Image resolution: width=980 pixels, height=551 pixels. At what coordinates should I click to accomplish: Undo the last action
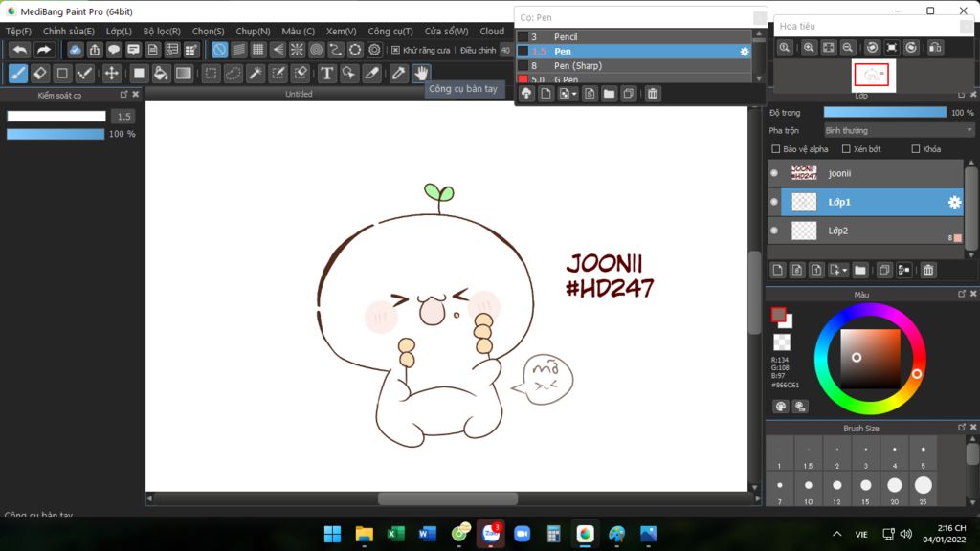(20, 50)
